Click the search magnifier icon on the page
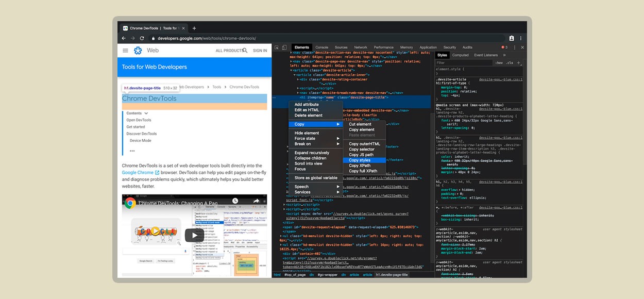Image resolution: width=644 pixels, height=299 pixels. pyautogui.click(x=245, y=51)
